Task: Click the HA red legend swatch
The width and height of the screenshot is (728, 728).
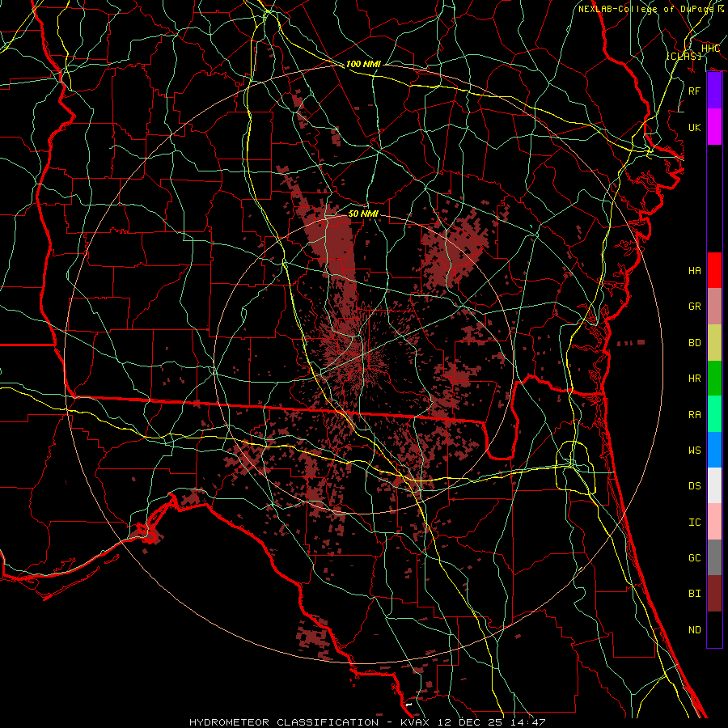Action: pyautogui.click(x=714, y=270)
